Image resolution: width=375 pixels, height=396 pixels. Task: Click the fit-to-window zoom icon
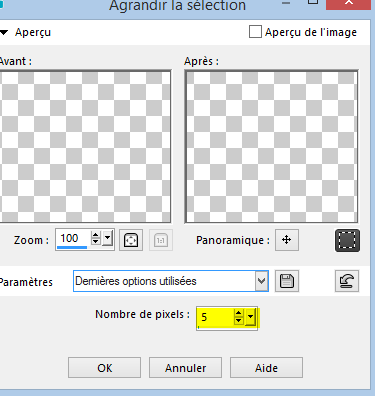click(131, 240)
